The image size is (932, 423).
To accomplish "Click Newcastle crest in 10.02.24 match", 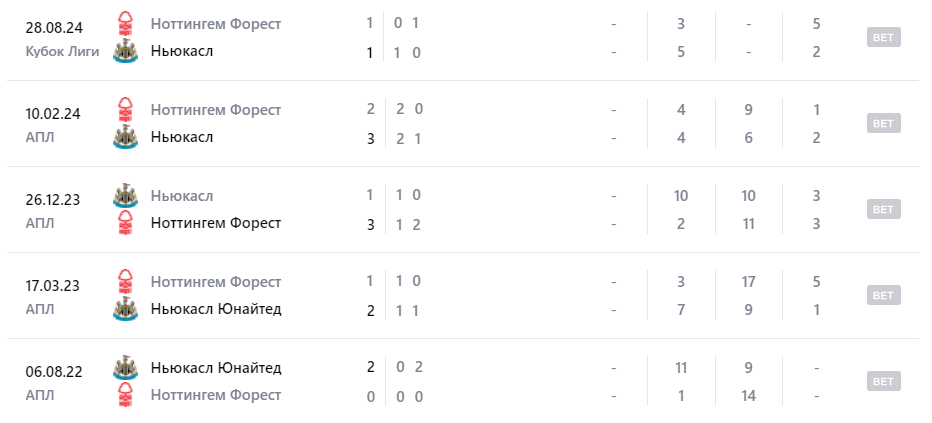I will pos(125,137).
